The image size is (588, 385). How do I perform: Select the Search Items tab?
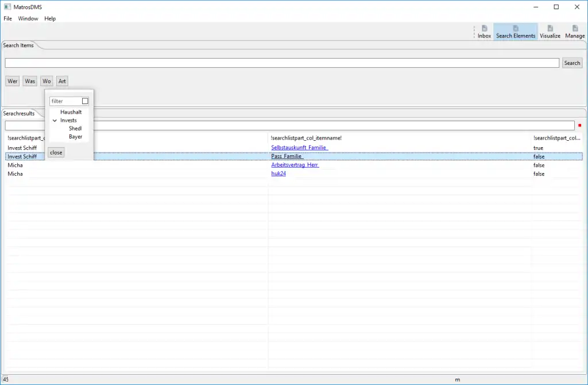coord(18,45)
